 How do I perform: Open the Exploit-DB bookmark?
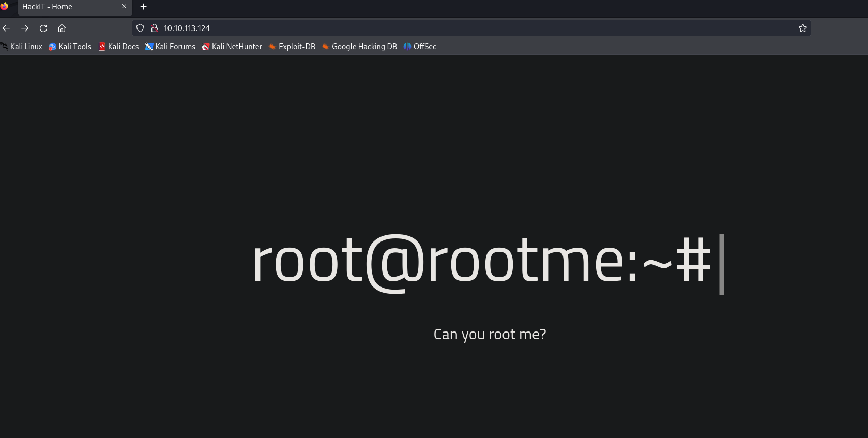pos(292,47)
